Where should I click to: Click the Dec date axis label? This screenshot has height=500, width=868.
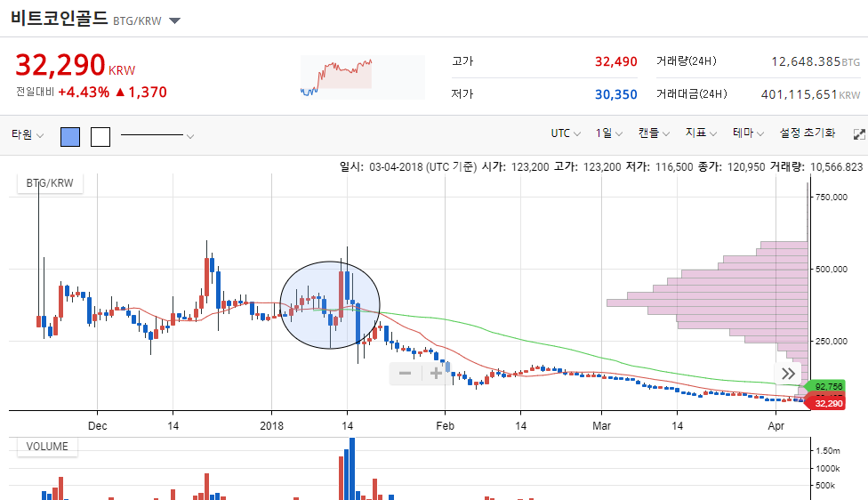98,426
